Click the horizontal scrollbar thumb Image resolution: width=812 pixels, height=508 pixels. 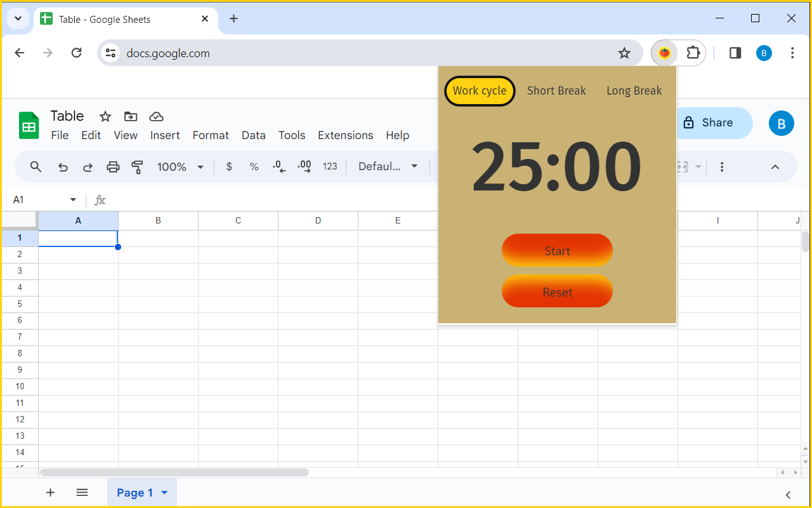(x=174, y=472)
